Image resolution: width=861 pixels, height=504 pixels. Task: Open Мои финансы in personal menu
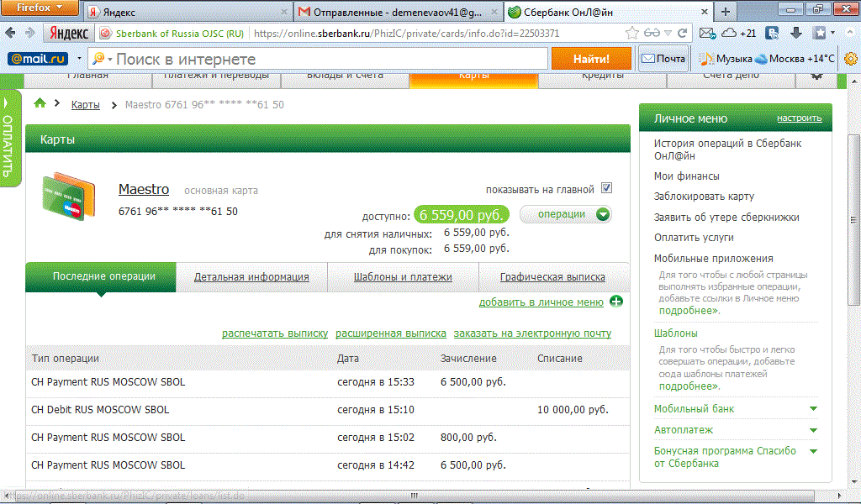pos(686,176)
